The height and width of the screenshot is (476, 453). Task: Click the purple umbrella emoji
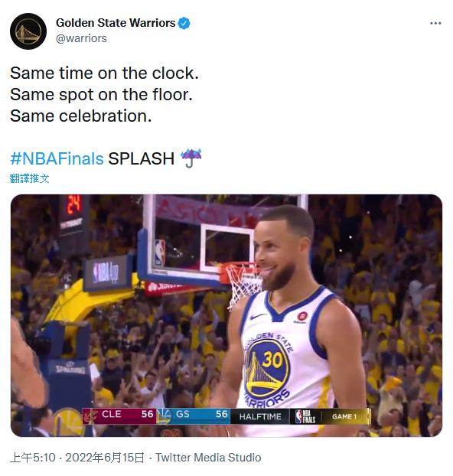[x=191, y=158]
